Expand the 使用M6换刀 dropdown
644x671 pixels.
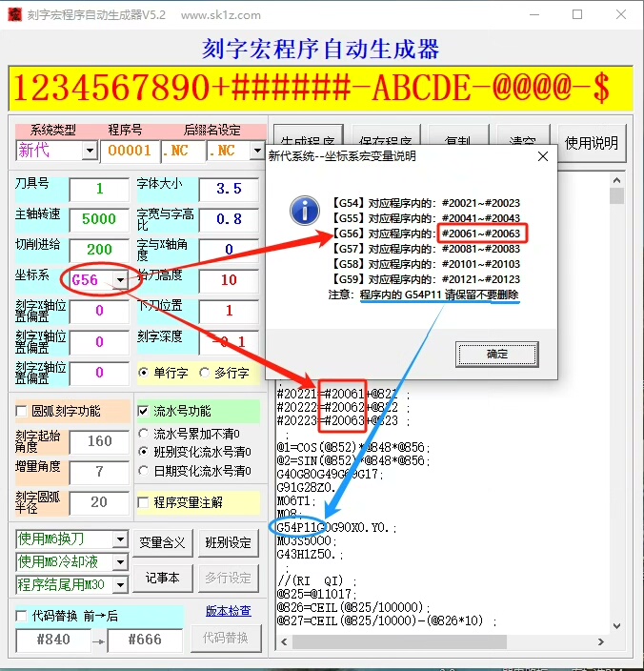(x=121, y=539)
